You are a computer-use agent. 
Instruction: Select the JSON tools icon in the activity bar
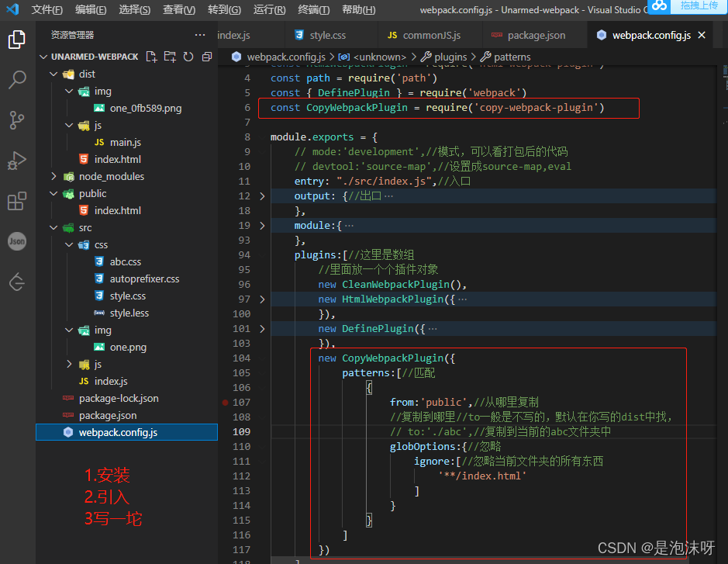[x=17, y=241]
